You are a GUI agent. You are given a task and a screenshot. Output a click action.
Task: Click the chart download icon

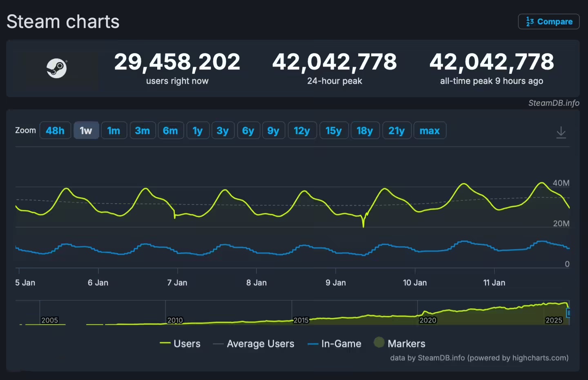click(x=561, y=132)
